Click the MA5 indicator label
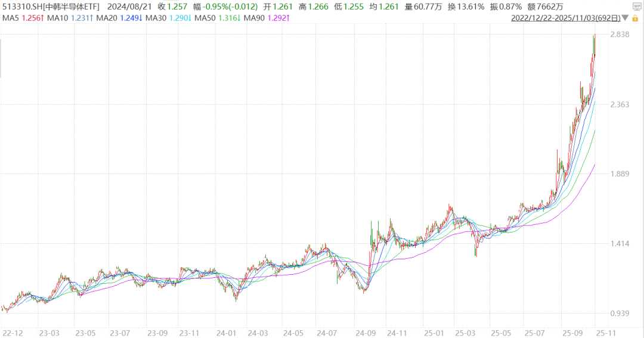This screenshot has height=338, width=644. (x=11, y=18)
